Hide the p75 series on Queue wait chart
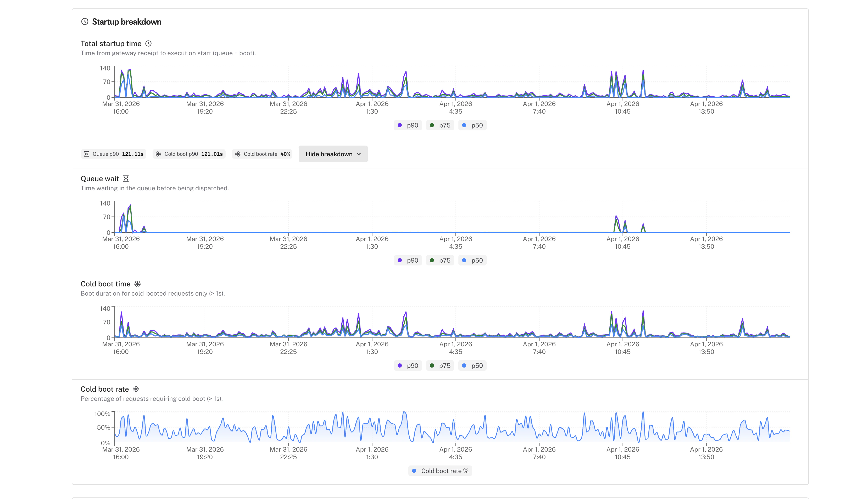Image resolution: width=868 pixels, height=499 pixels. pyautogui.click(x=440, y=260)
